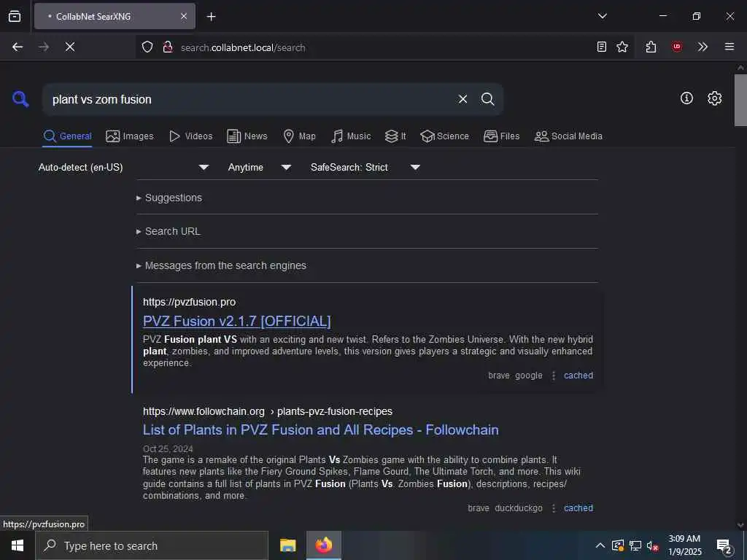Open the Auto-detect language dropdown
Viewport: 747px width, 560px height.
click(x=124, y=167)
